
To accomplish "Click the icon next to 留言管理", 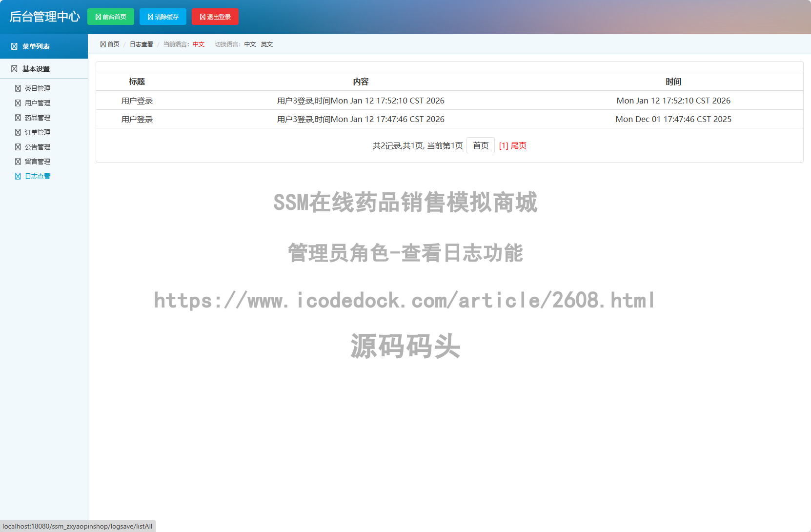I will coord(18,162).
